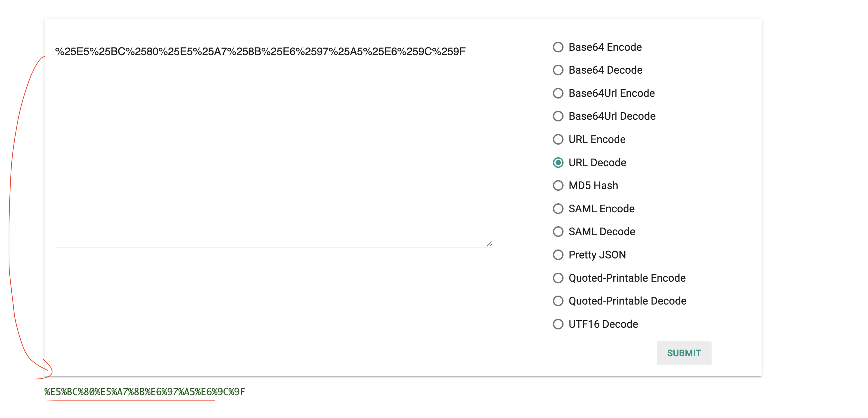The width and height of the screenshot is (868, 418).
Task: Choose SAML Encode option
Action: [558, 209]
